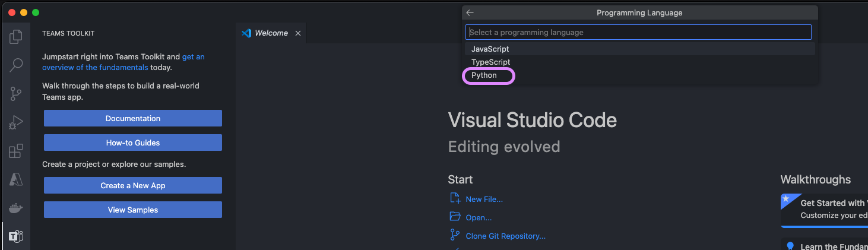Focus the Select a programming language input
868x250 pixels.
[x=639, y=32]
